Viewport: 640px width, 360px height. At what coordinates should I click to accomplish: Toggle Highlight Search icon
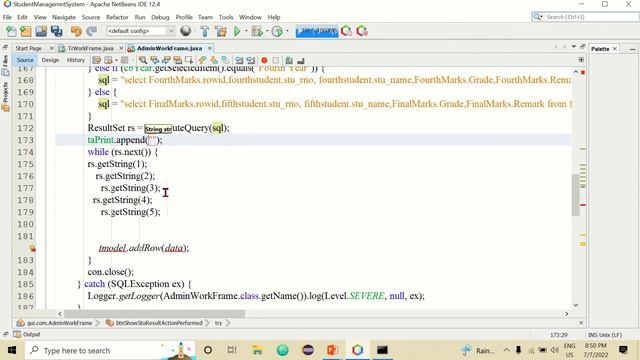(x=178, y=60)
